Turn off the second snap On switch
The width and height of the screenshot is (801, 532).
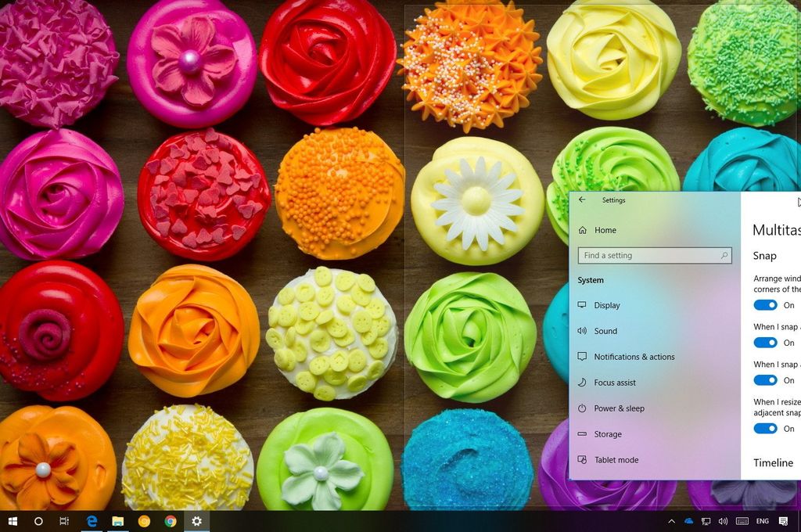coord(764,343)
